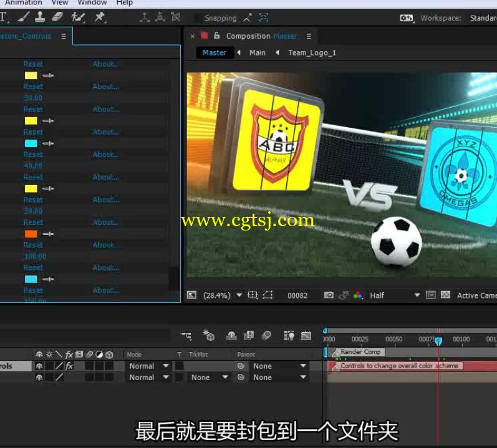The width and height of the screenshot is (497, 448).
Task: Open the Window menu
Action: pos(92,3)
